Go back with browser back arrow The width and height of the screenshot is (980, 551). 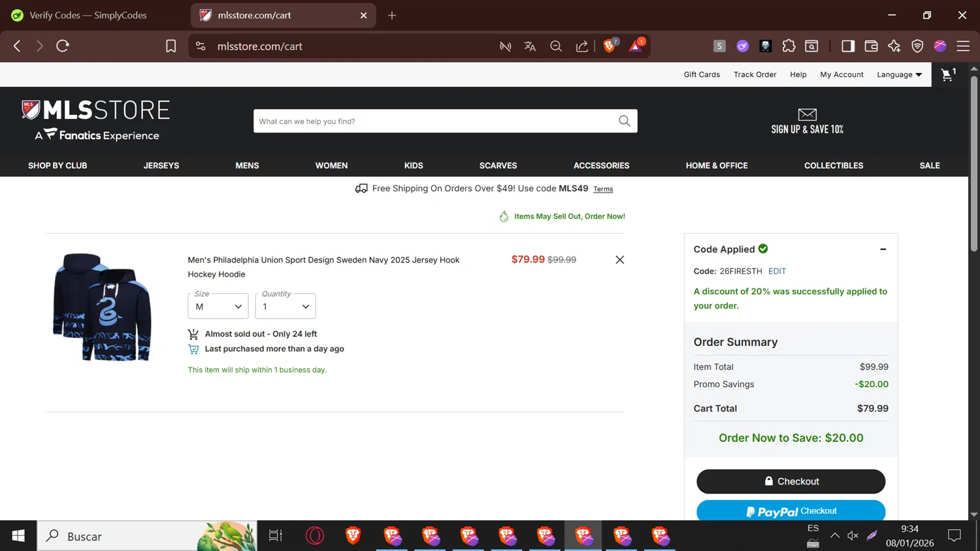coord(18,46)
